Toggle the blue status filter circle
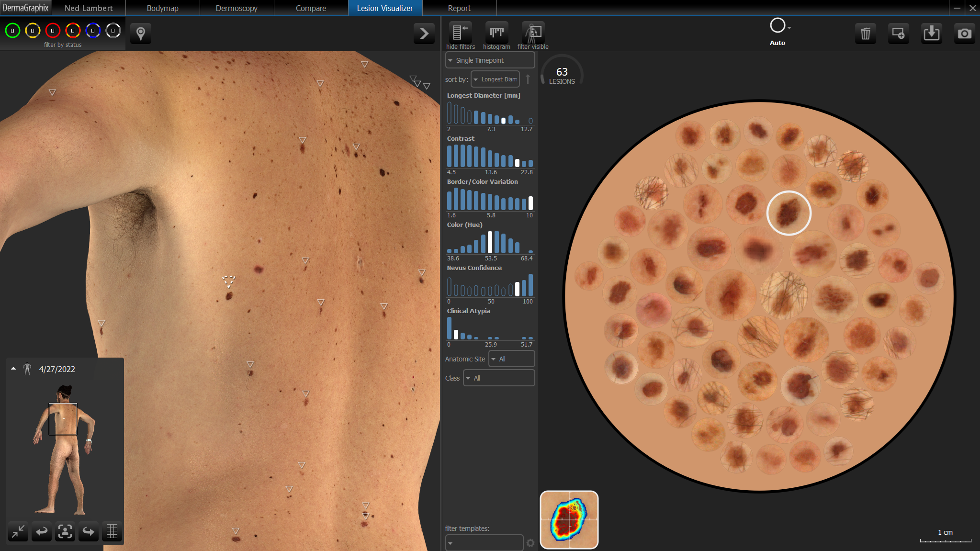The width and height of the screenshot is (980, 551). (x=93, y=31)
